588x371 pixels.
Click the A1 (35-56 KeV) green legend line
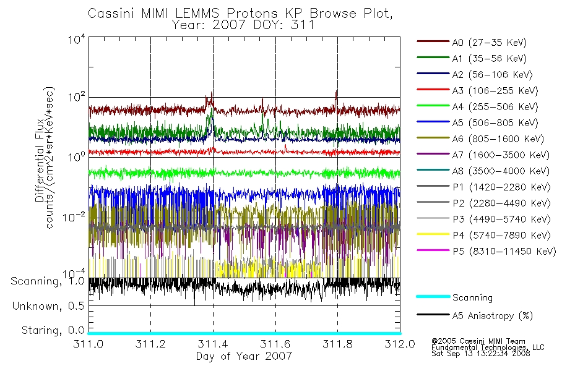tap(433, 58)
